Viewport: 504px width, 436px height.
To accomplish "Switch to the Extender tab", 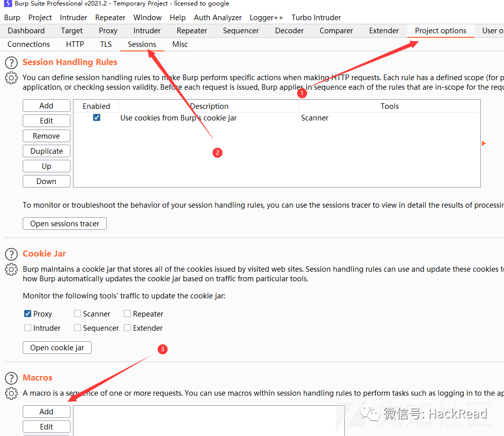I will [384, 31].
